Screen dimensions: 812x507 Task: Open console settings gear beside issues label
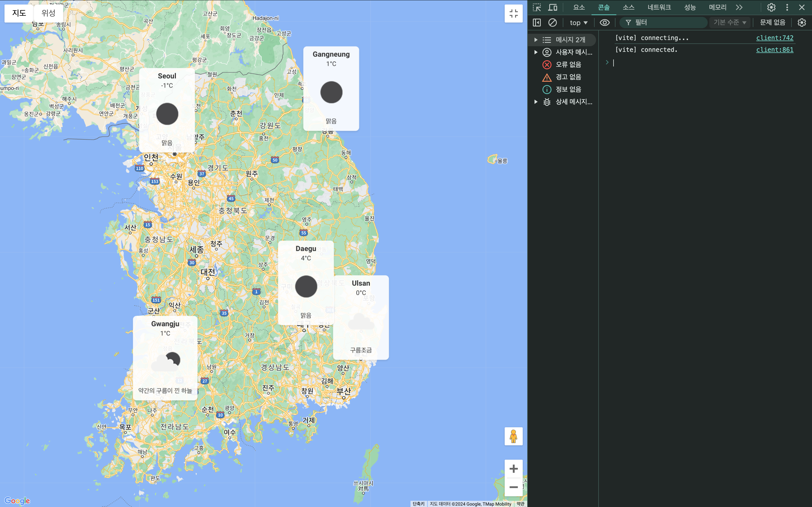(x=802, y=23)
